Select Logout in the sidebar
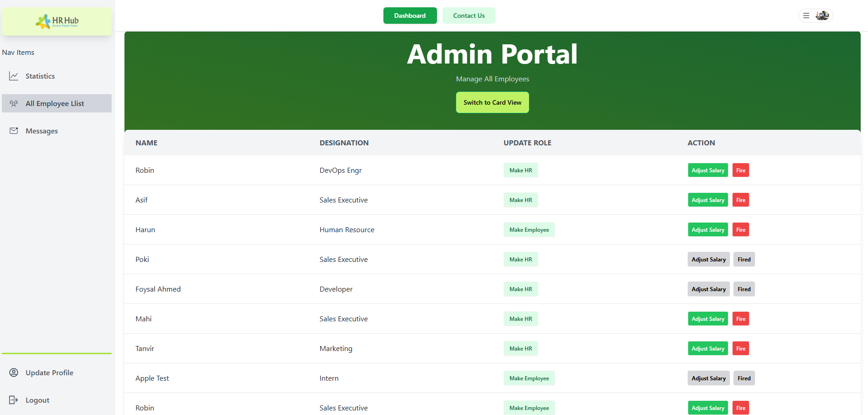This screenshot has width=868, height=415. click(x=57, y=400)
